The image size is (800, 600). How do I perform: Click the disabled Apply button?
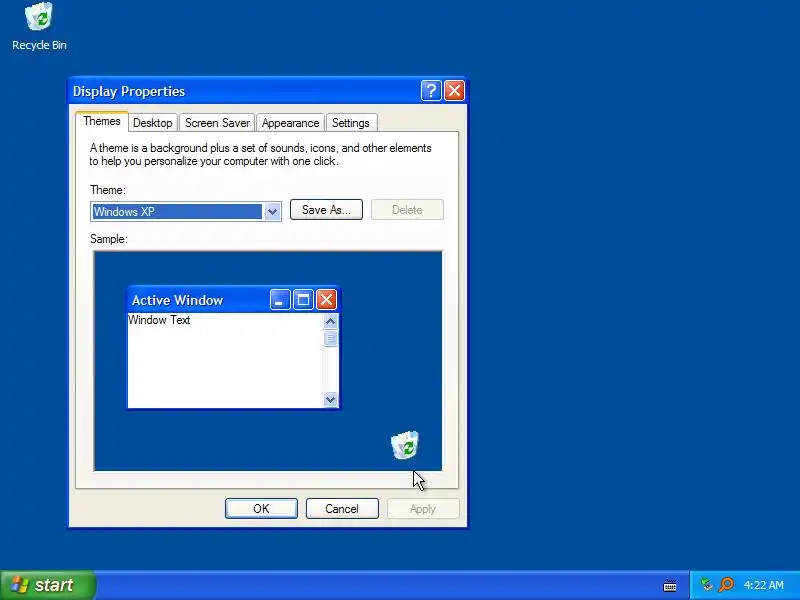click(423, 509)
